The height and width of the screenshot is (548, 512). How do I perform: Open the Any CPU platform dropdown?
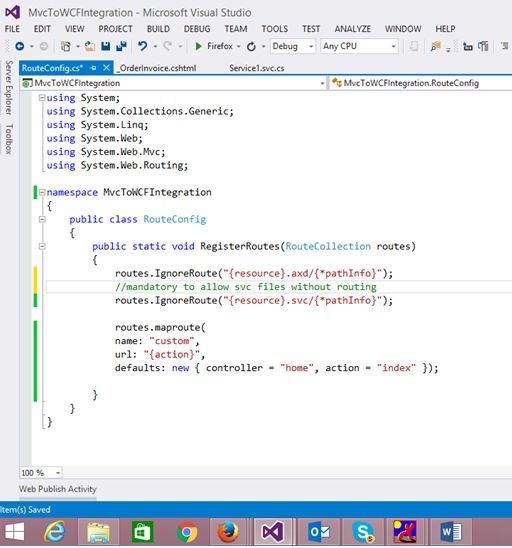(359, 46)
